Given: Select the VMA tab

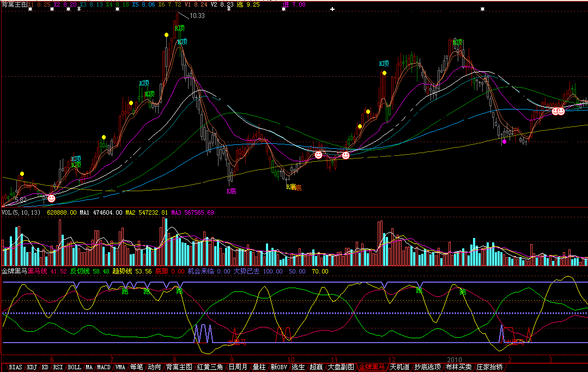Looking at the screenshot, I should point(120,368).
